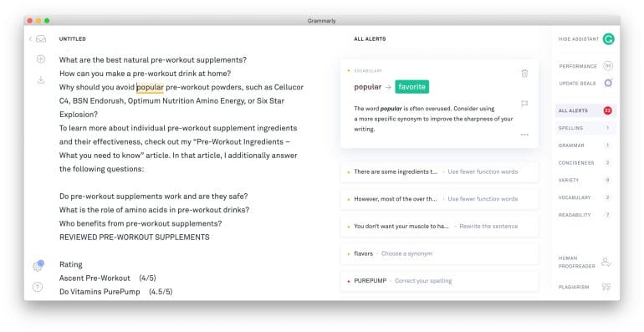
Task: Open the My Grammarly inbox icon
Action: point(41,39)
